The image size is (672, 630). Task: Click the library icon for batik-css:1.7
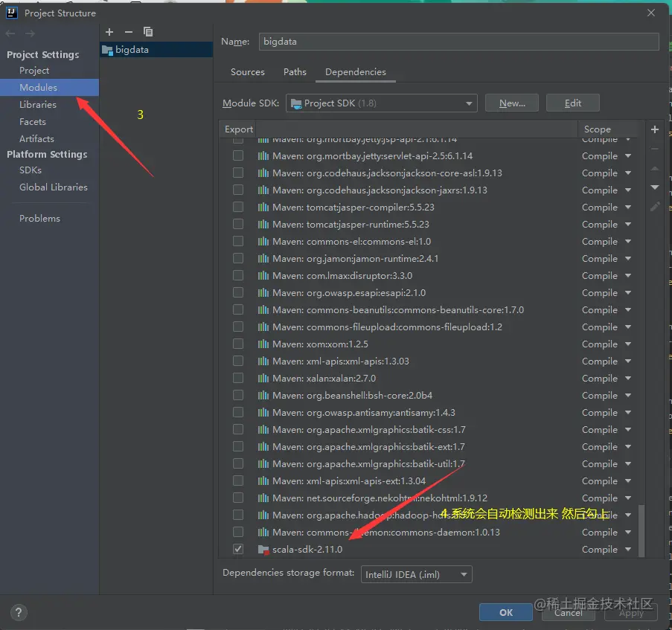click(263, 430)
